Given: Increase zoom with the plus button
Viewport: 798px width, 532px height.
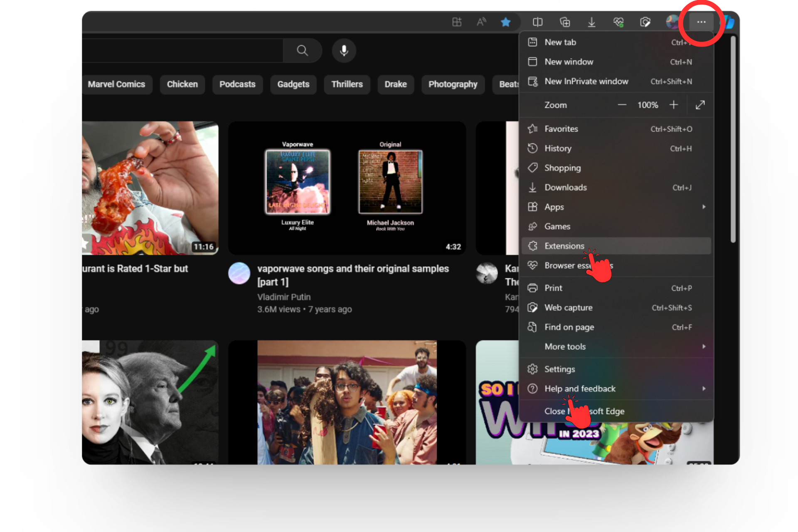Looking at the screenshot, I should 673,105.
